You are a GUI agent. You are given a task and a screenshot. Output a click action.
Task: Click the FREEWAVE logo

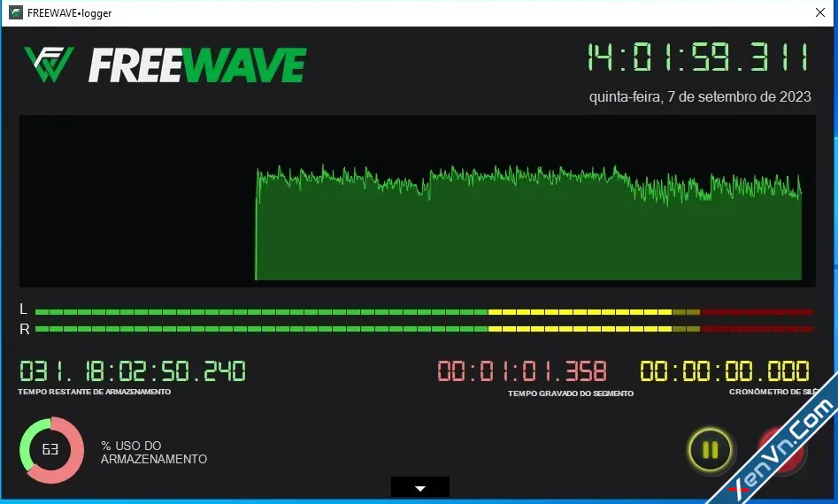point(165,65)
